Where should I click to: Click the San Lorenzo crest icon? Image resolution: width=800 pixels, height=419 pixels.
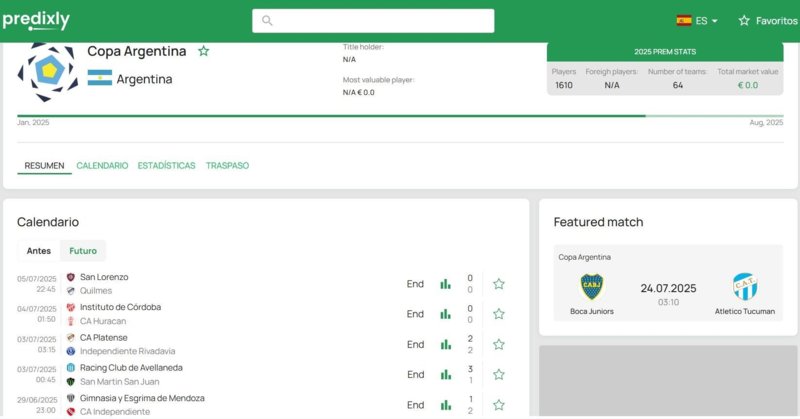71,277
